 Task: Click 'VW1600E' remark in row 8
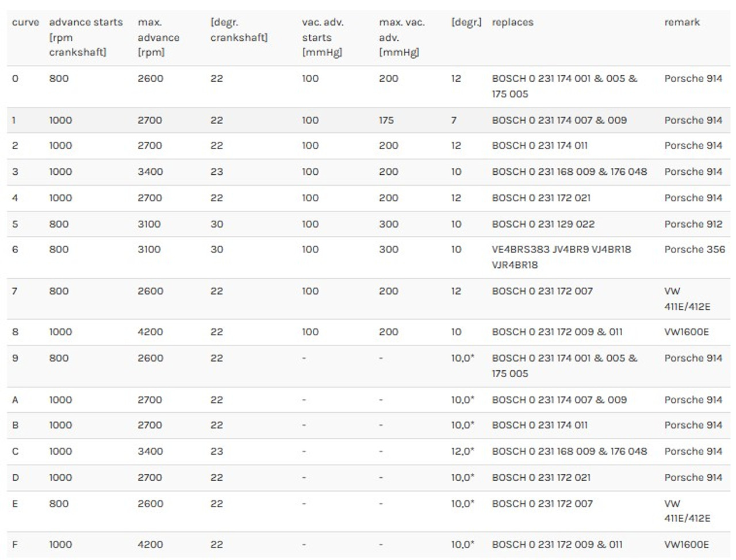[687, 332]
